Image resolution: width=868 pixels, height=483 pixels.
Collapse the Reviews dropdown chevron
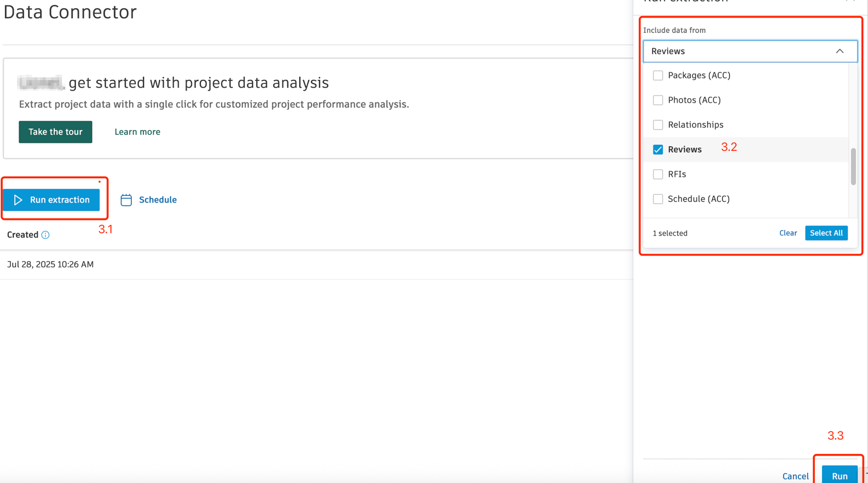(839, 51)
